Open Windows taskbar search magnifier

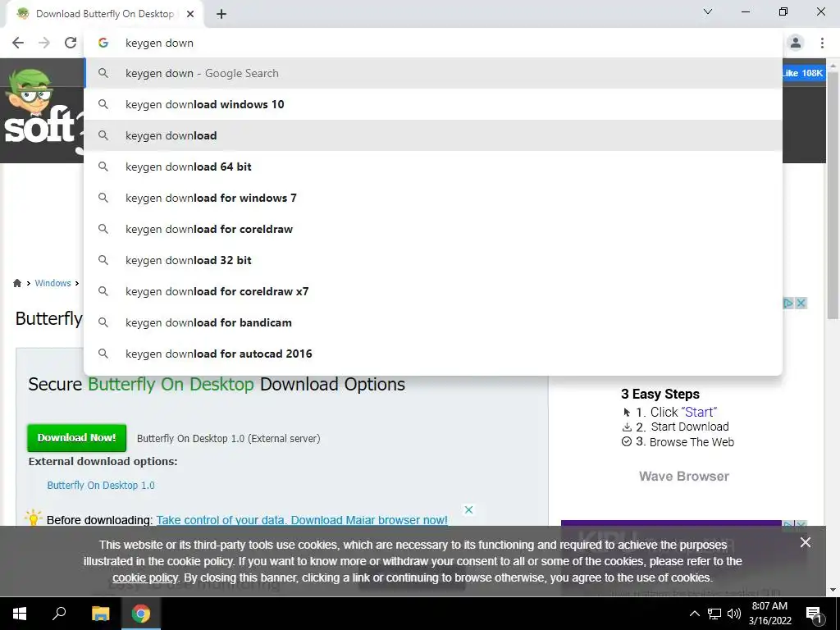point(59,614)
